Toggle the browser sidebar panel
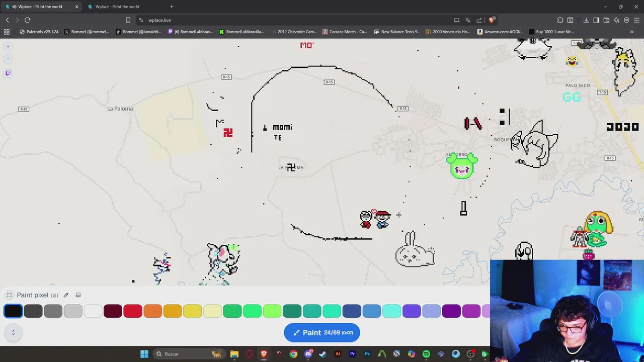Viewport: 644px width, 362px height. (x=596, y=20)
